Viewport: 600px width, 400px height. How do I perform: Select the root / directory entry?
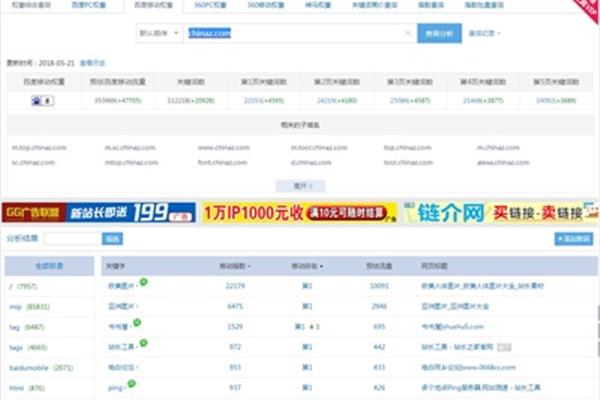click(x=23, y=286)
